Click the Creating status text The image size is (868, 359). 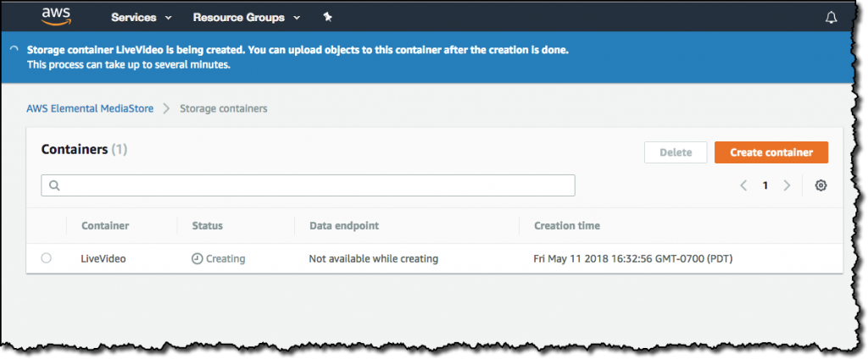pos(225,258)
